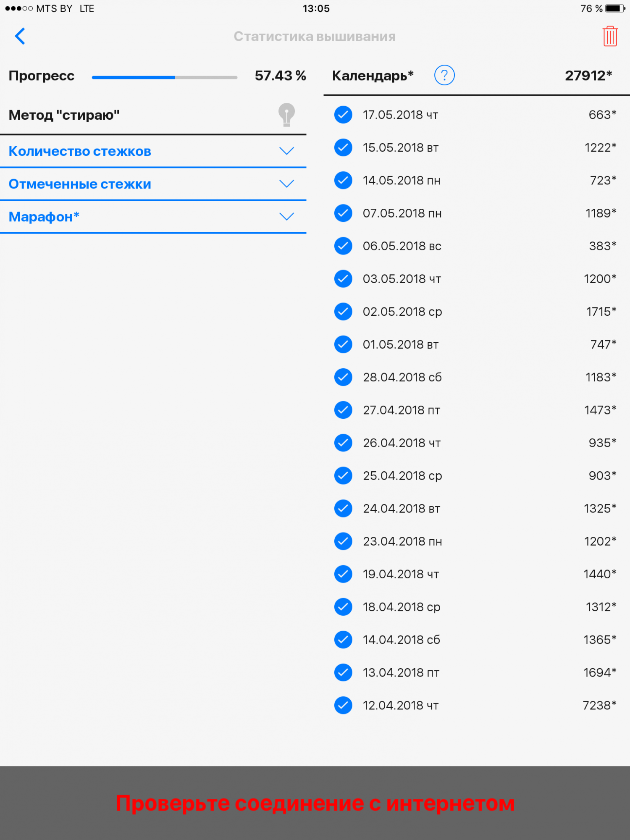Expand the Марафон* section arrow
This screenshot has width=630, height=840.
(286, 216)
